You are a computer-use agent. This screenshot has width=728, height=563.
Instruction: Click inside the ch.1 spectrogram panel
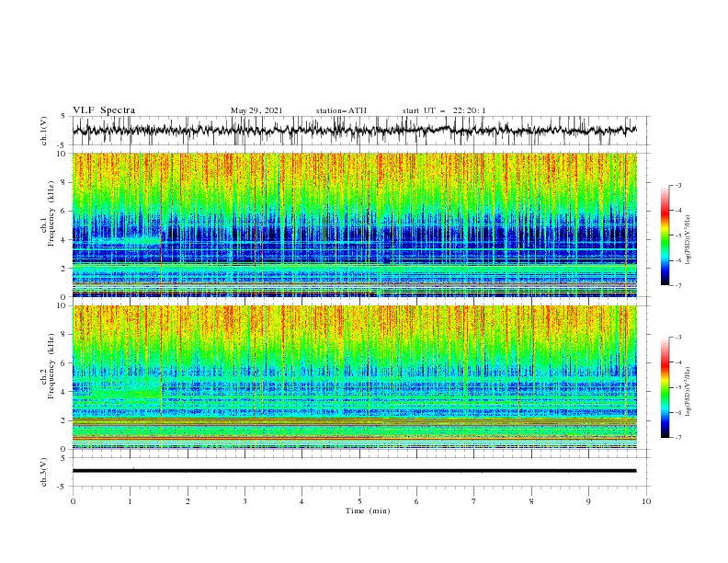pos(355,224)
